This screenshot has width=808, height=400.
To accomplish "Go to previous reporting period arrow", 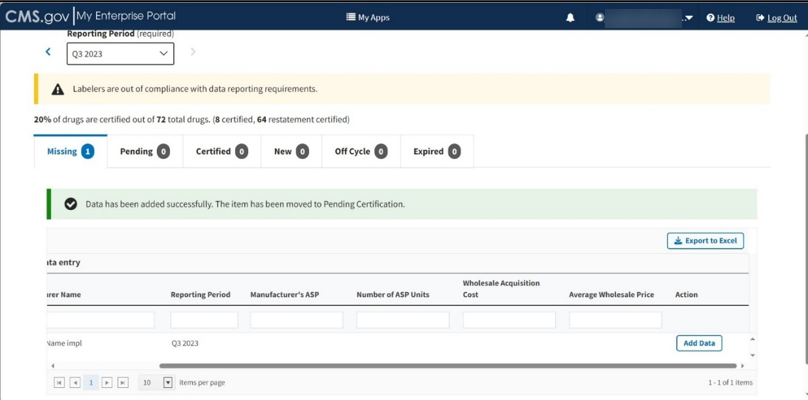I will point(48,52).
